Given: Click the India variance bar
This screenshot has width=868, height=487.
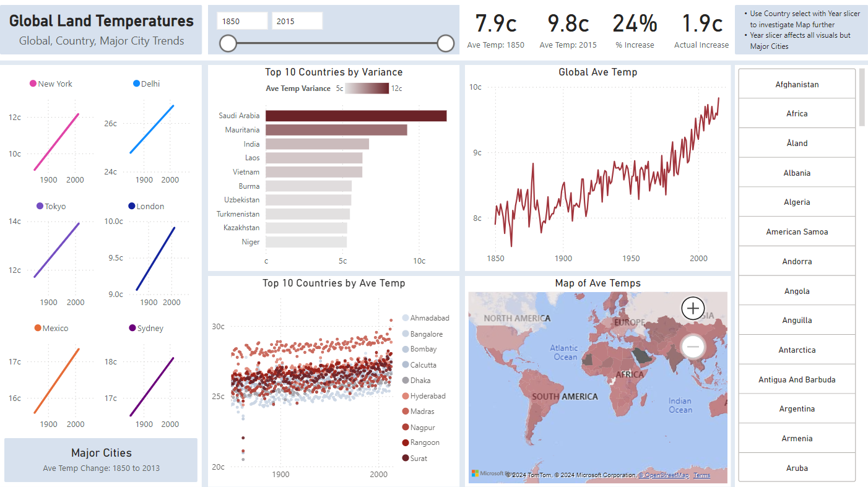Looking at the screenshot, I should [317, 144].
